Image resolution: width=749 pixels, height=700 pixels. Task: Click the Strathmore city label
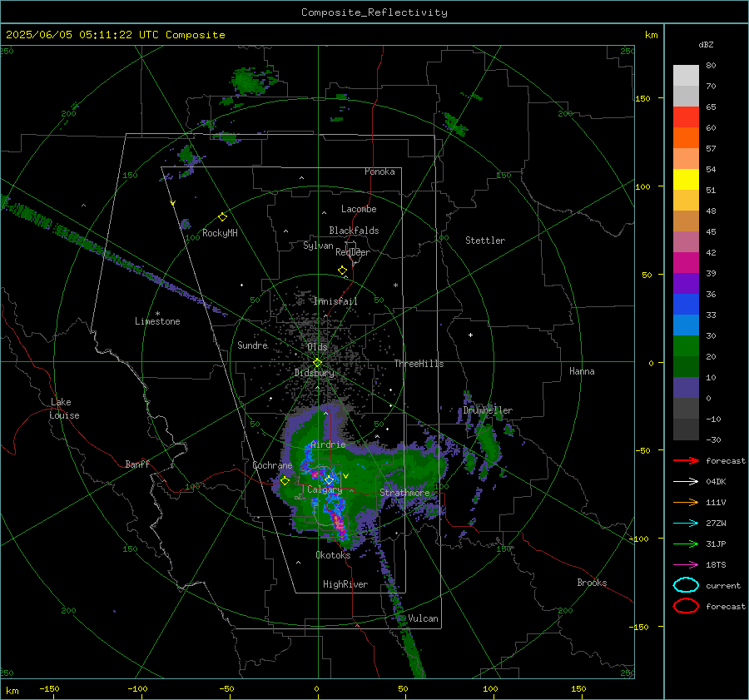click(x=404, y=493)
